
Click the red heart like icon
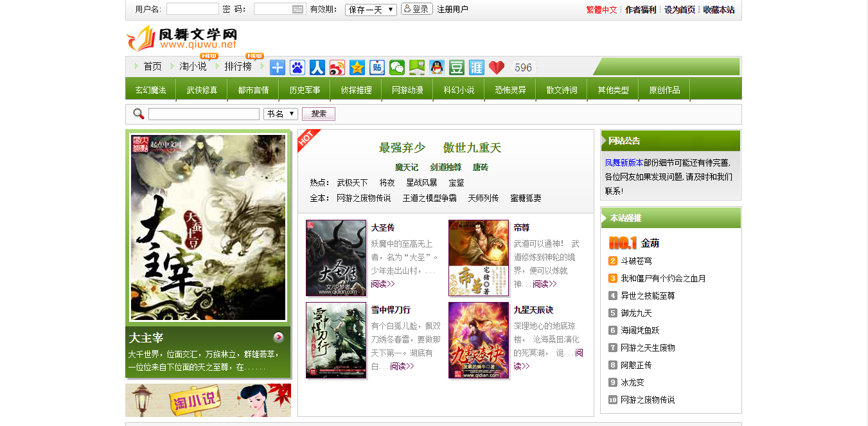(x=497, y=67)
